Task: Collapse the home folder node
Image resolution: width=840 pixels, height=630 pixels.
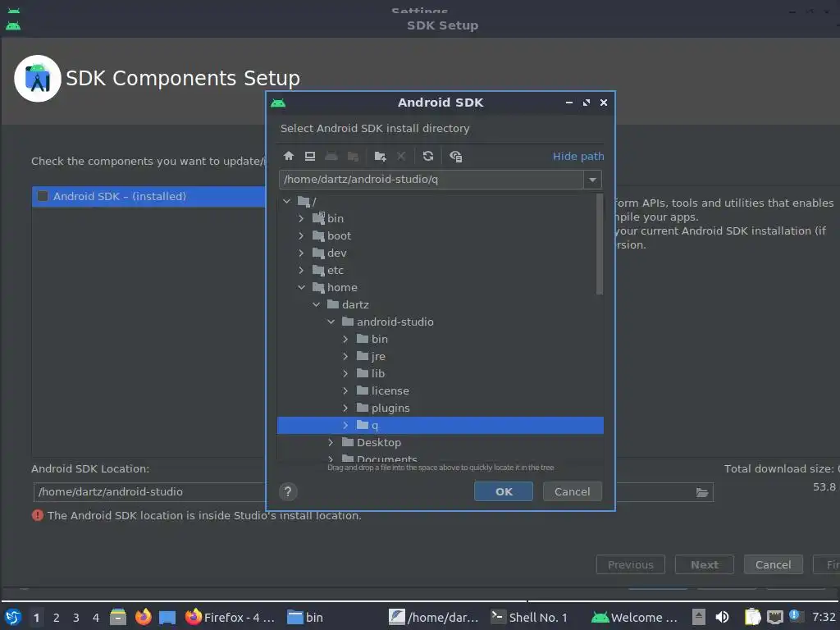Action: 301,287
